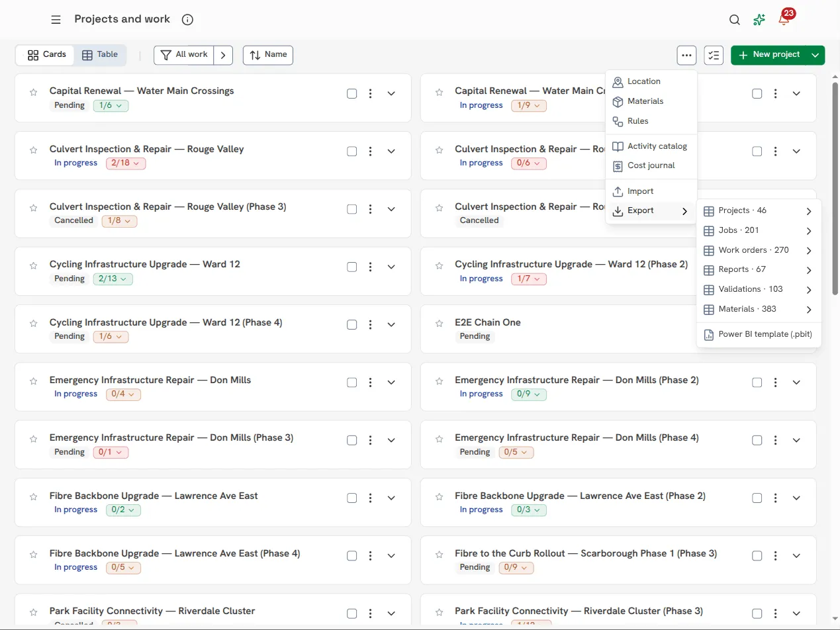The width and height of the screenshot is (840, 630).
Task: Sort by Name button
Action: coord(268,56)
